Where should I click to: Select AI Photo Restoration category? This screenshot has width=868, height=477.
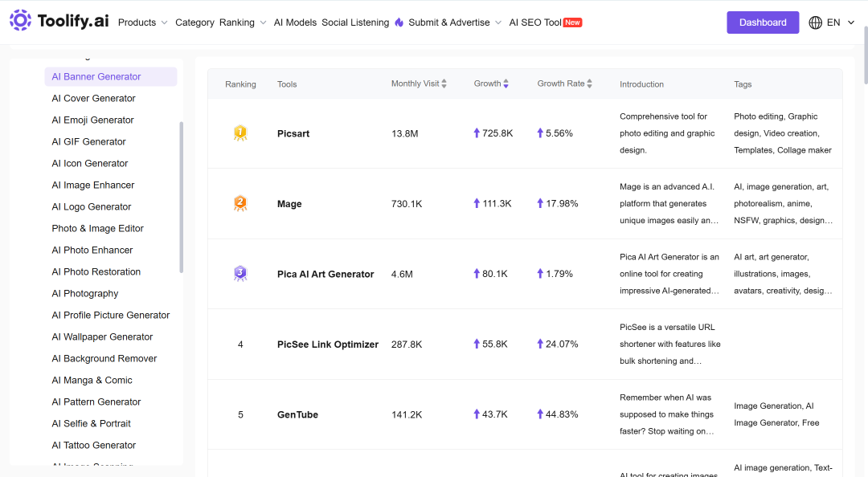pyautogui.click(x=96, y=271)
